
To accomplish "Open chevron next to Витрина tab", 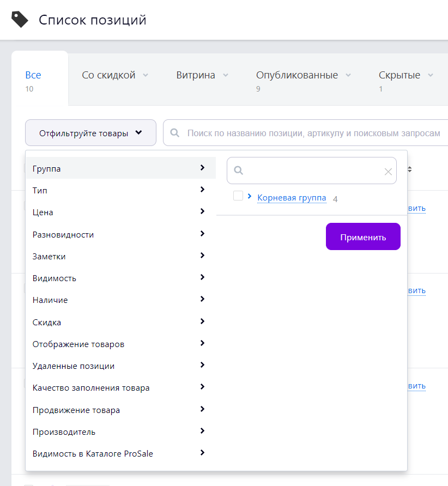I will pyautogui.click(x=226, y=75).
